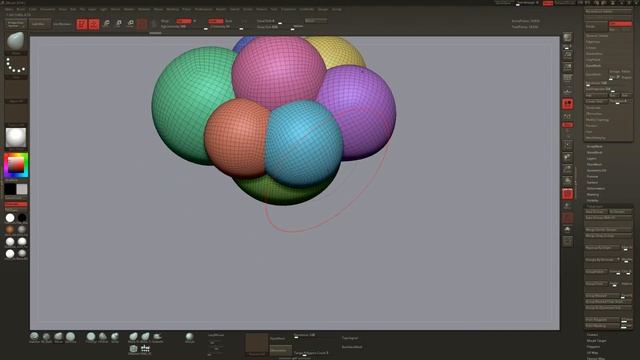Adjust the Z Intensity slider
This screenshot has height=360, width=640.
[x=227, y=27]
